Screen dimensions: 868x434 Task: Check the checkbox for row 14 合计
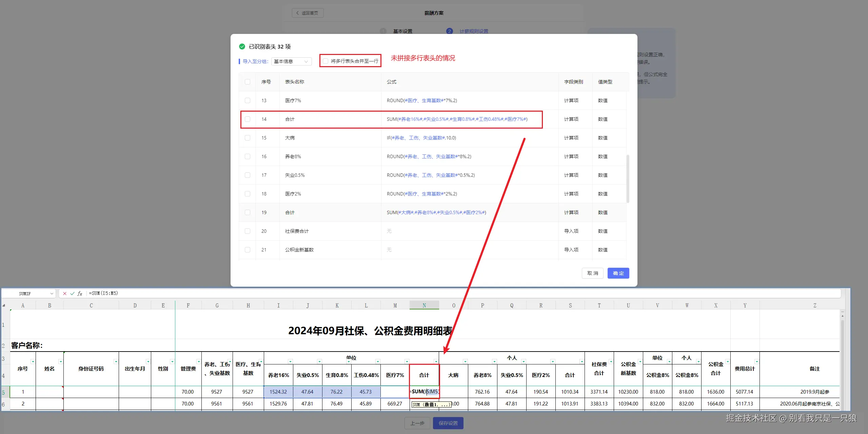(247, 119)
